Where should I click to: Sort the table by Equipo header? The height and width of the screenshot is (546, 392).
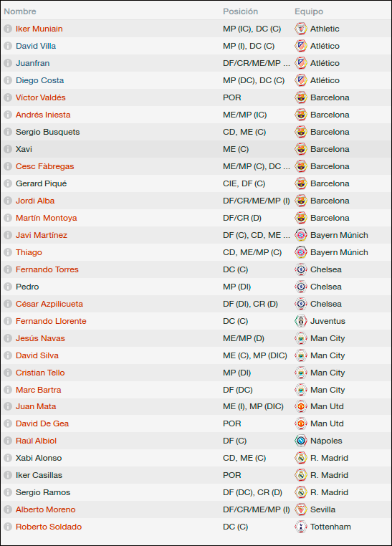[309, 11]
